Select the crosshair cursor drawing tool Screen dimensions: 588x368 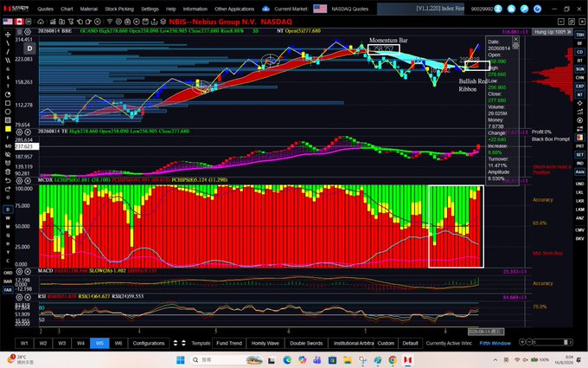(x=8, y=35)
